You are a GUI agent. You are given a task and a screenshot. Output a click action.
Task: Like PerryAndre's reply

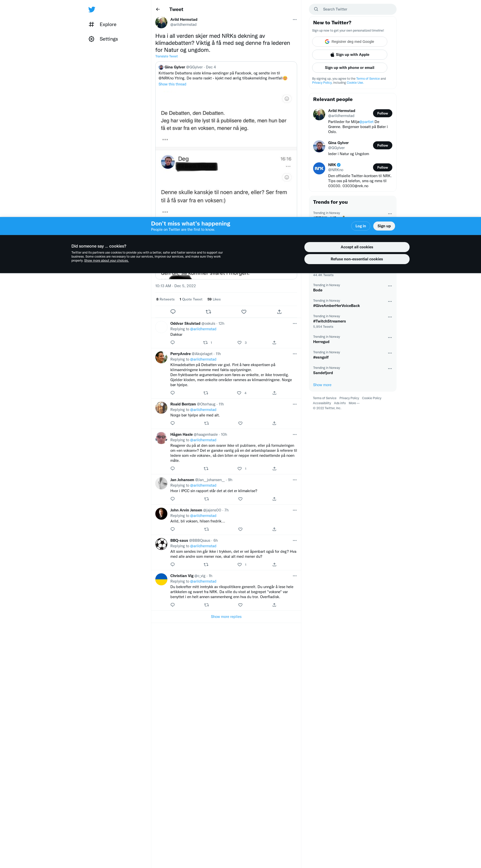pyautogui.click(x=239, y=393)
